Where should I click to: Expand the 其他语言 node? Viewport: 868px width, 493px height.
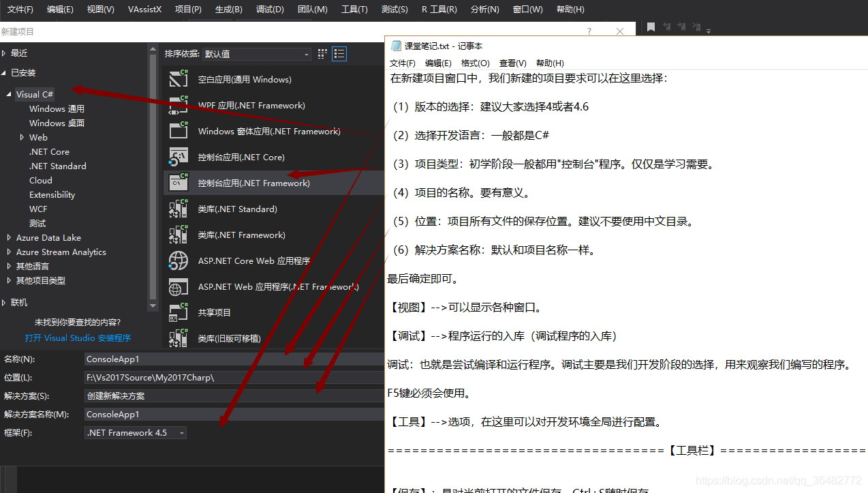[9, 266]
